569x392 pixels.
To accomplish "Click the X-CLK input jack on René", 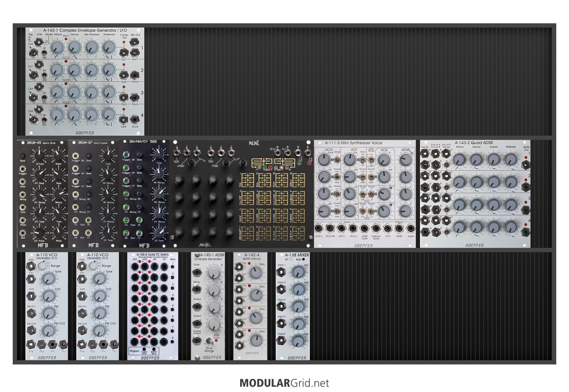I will [177, 153].
